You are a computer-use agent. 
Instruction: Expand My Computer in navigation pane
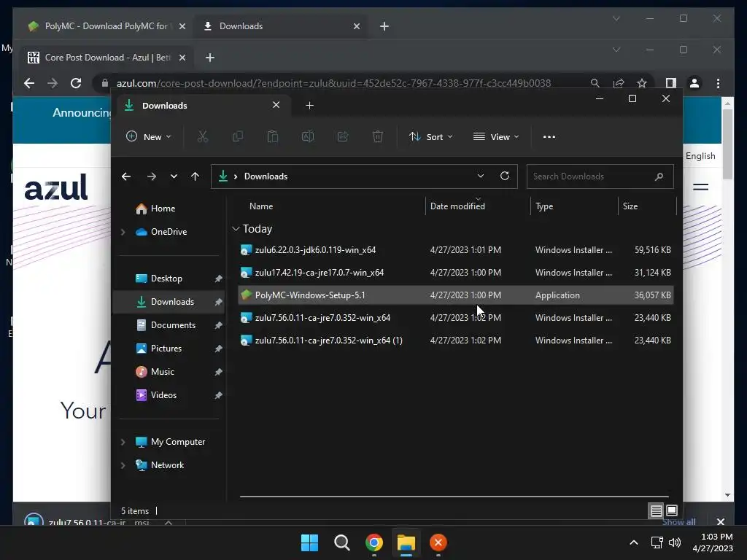(123, 442)
